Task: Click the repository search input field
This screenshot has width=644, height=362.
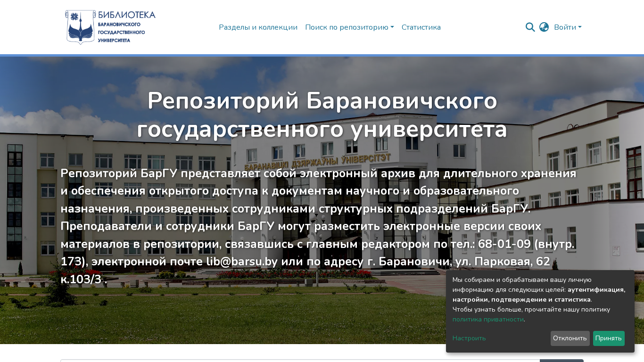Action: point(300,361)
